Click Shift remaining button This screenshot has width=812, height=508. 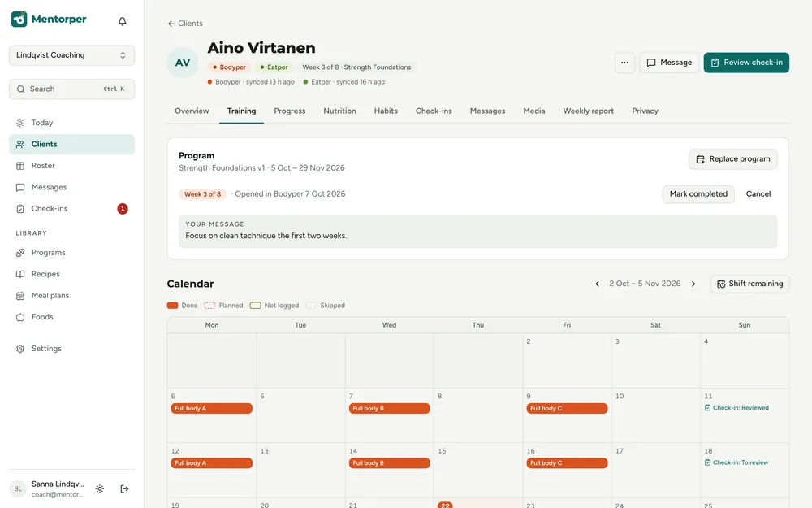[x=749, y=284]
